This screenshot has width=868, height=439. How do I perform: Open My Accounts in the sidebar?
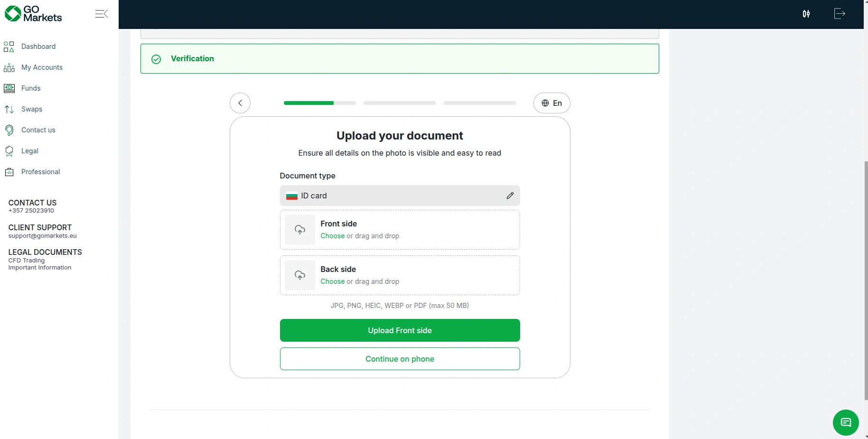pos(42,67)
